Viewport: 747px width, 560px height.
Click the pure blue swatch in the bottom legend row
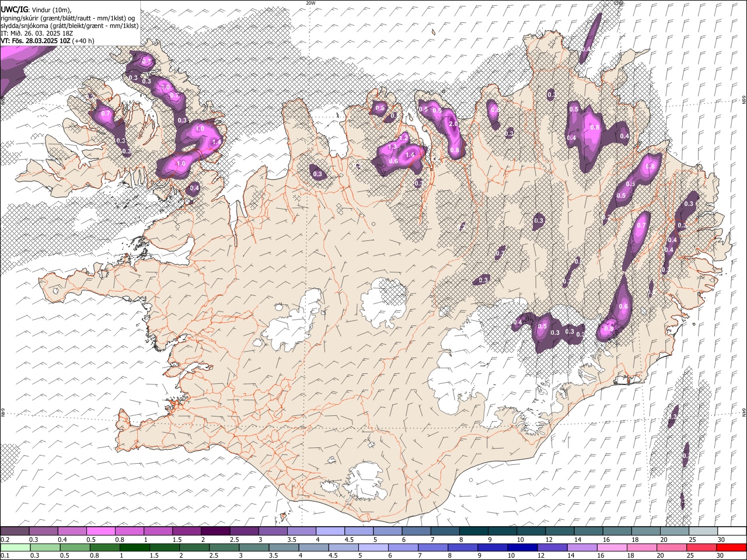point(522,547)
